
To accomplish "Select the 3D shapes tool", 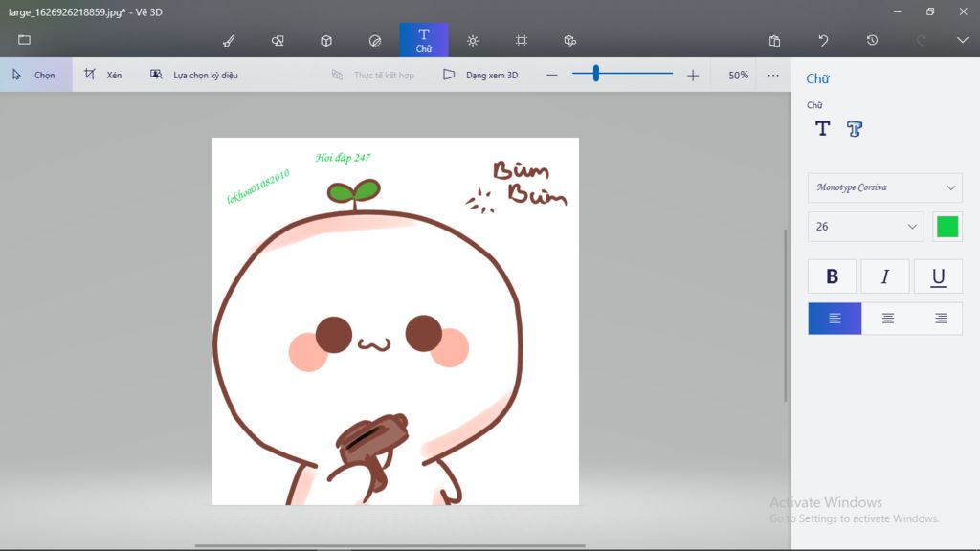I will point(326,40).
